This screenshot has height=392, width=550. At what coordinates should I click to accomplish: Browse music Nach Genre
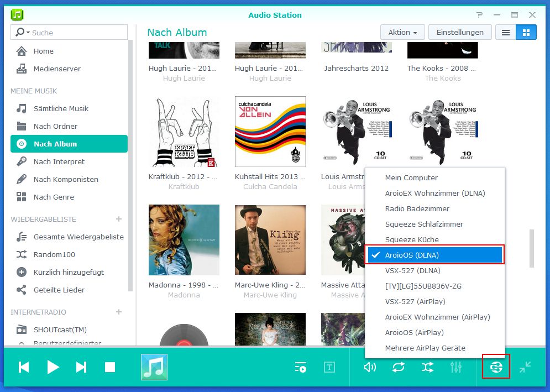point(69,197)
